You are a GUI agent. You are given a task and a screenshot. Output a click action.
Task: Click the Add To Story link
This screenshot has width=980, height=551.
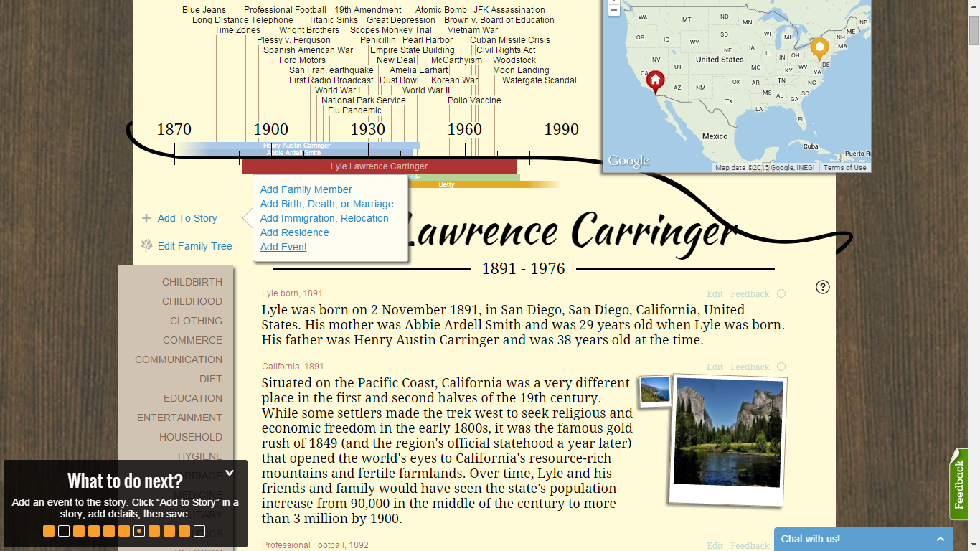click(187, 218)
